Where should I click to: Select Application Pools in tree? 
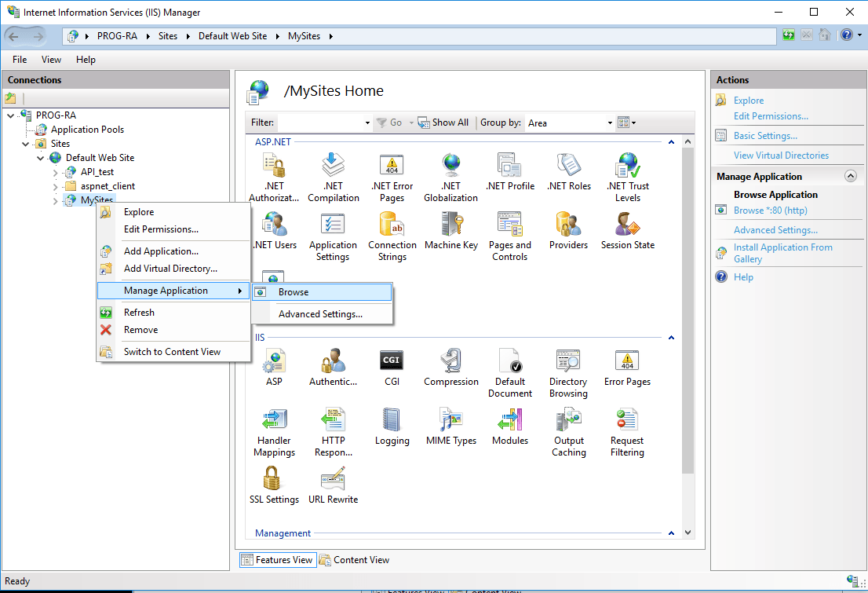click(x=87, y=129)
